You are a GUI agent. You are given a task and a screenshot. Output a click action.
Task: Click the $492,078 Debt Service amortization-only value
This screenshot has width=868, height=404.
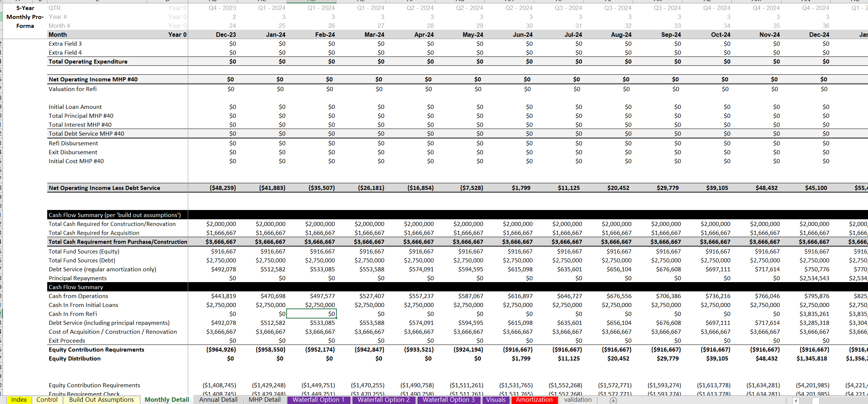click(223, 269)
